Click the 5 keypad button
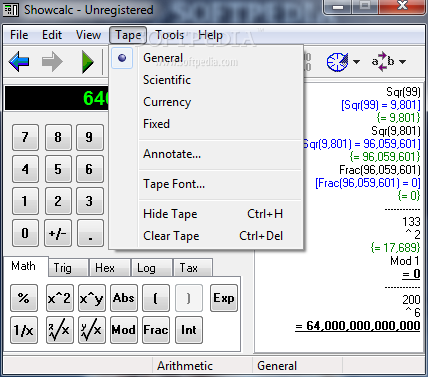The height and width of the screenshot is (377, 428). click(58, 169)
